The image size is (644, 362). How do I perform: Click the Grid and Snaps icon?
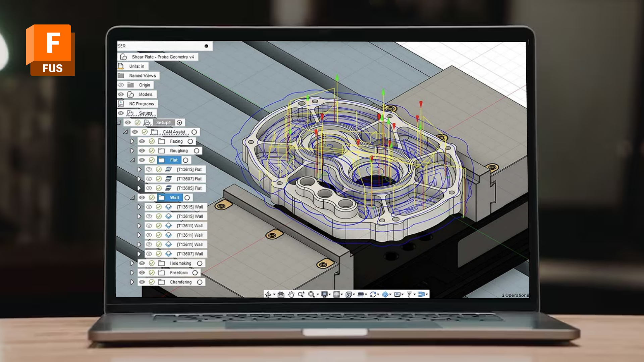[336, 294]
